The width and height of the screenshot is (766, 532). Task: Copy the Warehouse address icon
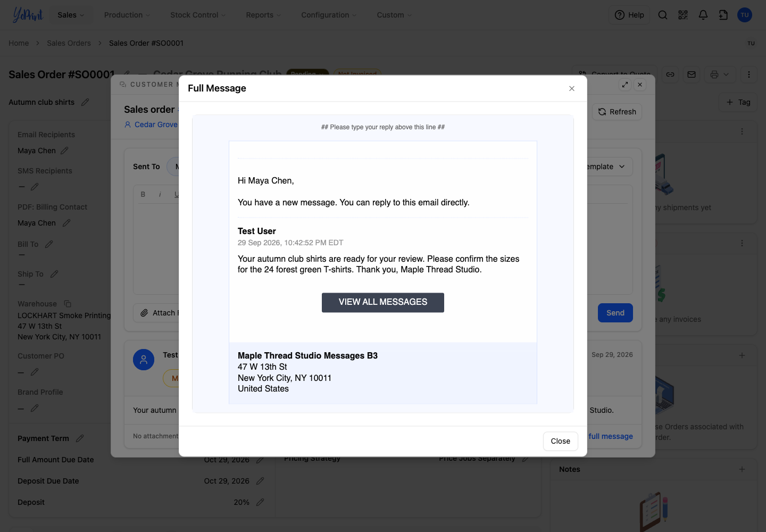click(68, 304)
